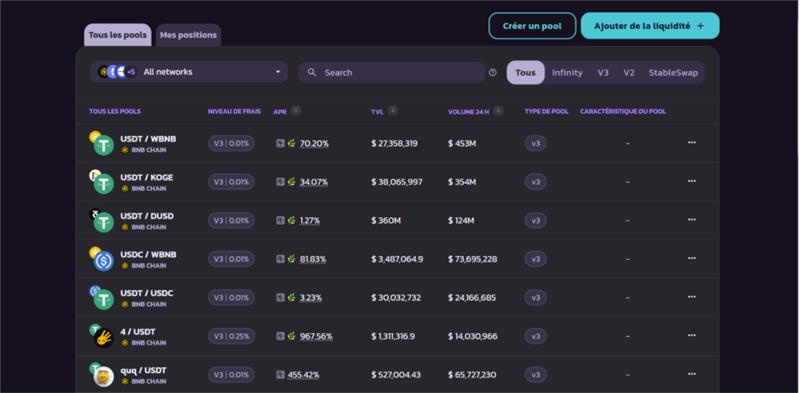Screen dimensions: 800x393
Task: Click calculator icon in USDT / KOGE row
Action: [x=281, y=182]
